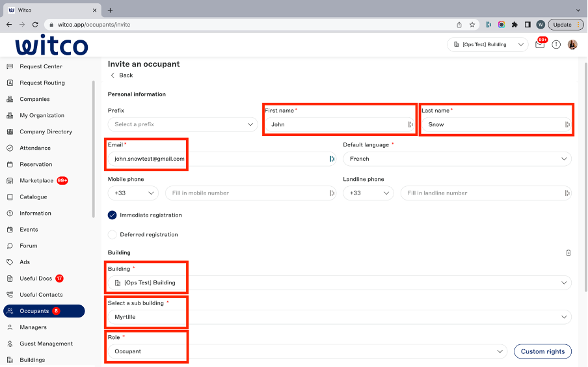Select Deferred registration option
588x367 pixels.
pos(112,234)
